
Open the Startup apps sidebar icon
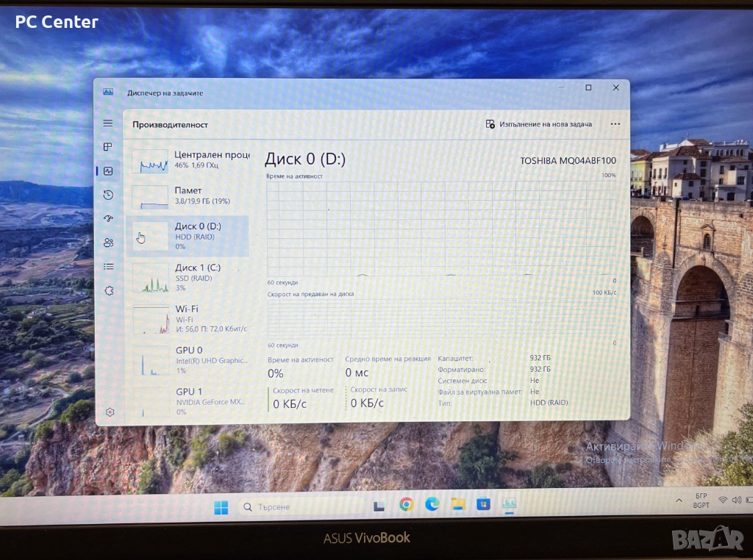(108, 218)
